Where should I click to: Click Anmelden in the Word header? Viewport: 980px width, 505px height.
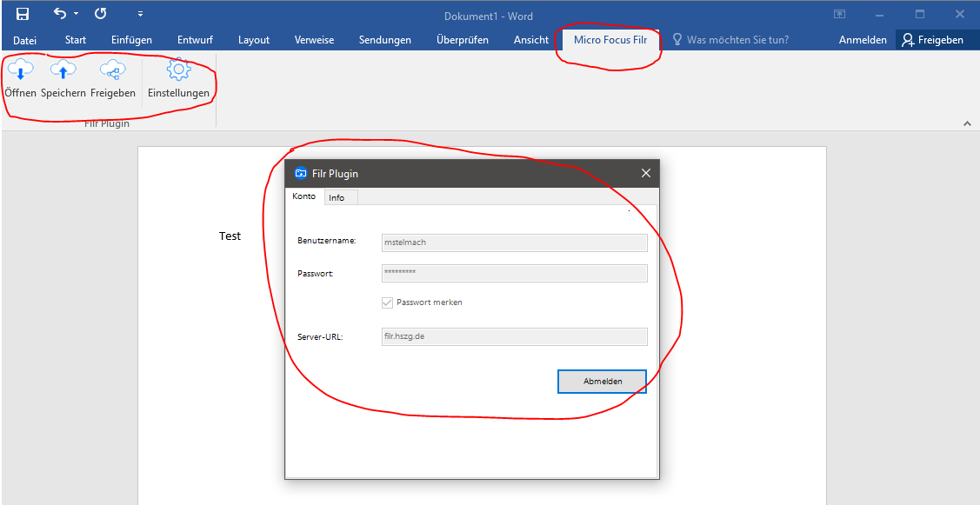(863, 40)
